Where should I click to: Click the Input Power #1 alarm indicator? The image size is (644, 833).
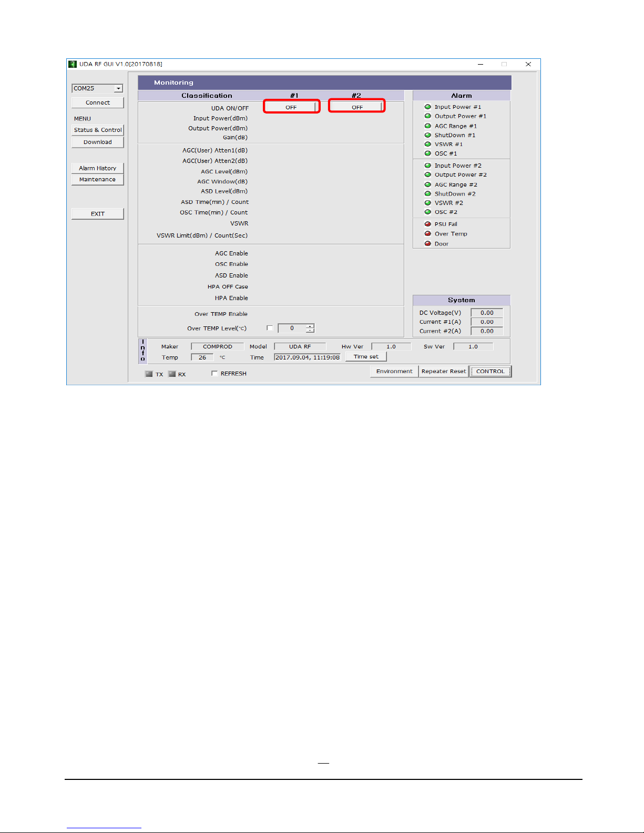click(427, 107)
